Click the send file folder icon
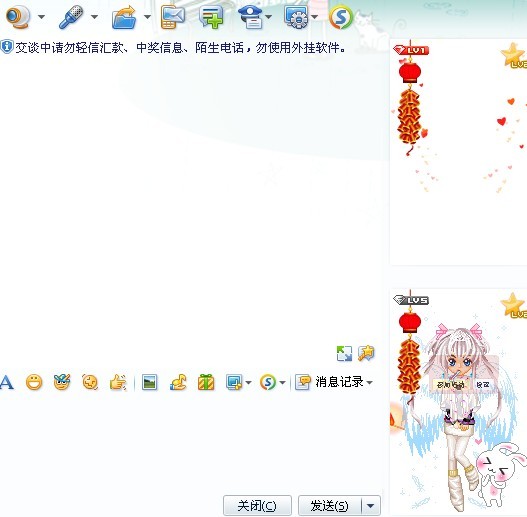 pyautogui.click(x=124, y=17)
